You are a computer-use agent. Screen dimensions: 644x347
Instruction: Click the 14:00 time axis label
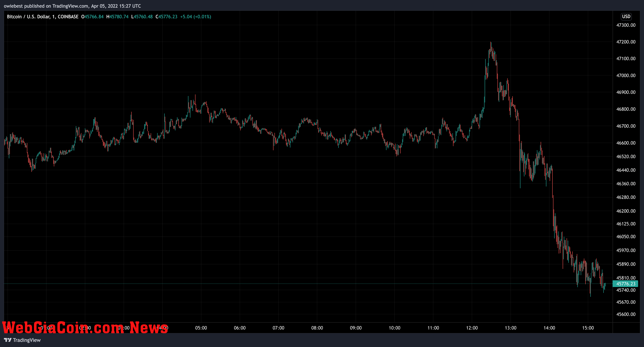[x=549, y=328]
